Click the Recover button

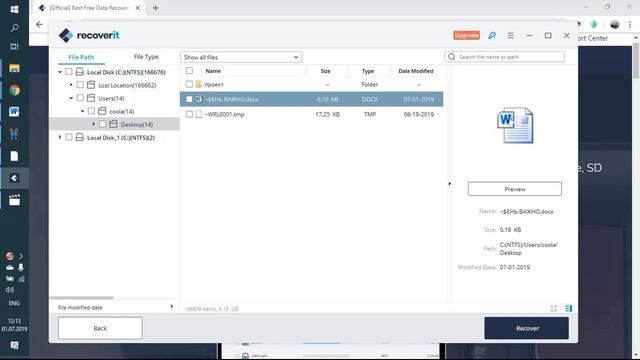point(527,328)
